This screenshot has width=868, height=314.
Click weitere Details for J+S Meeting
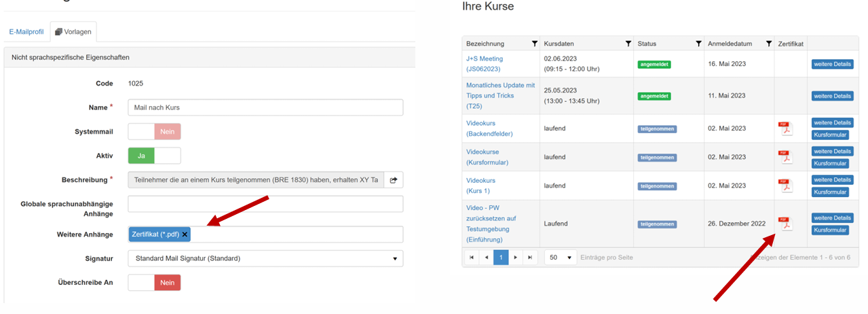coord(832,64)
